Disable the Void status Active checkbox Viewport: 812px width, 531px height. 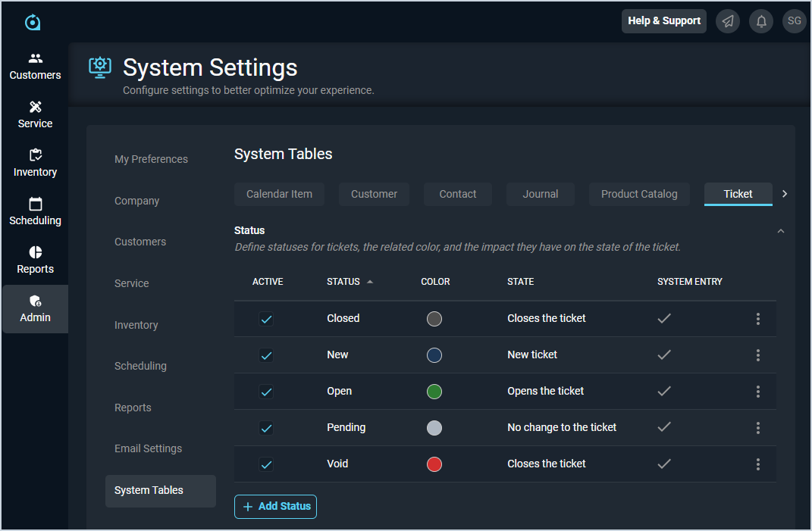click(x=266, y=464)
